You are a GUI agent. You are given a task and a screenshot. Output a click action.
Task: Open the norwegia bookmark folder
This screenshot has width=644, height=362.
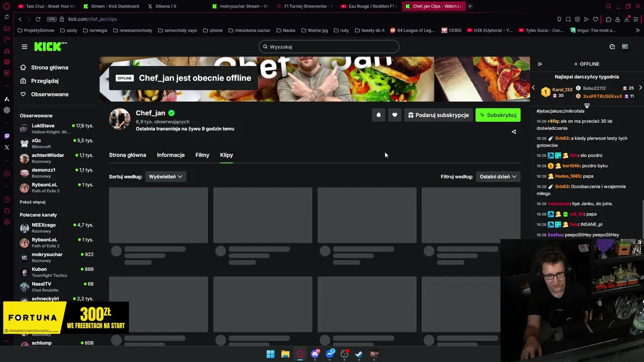click(94, 30)
